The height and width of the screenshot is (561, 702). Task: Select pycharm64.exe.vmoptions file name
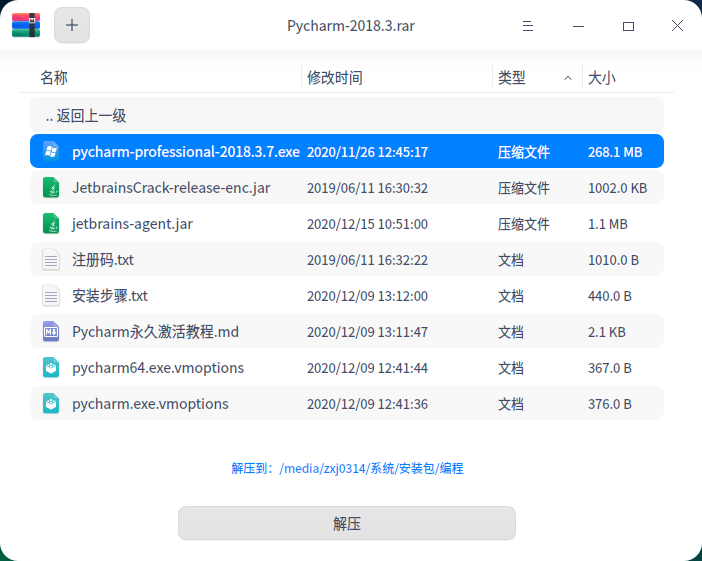(158, 368)
